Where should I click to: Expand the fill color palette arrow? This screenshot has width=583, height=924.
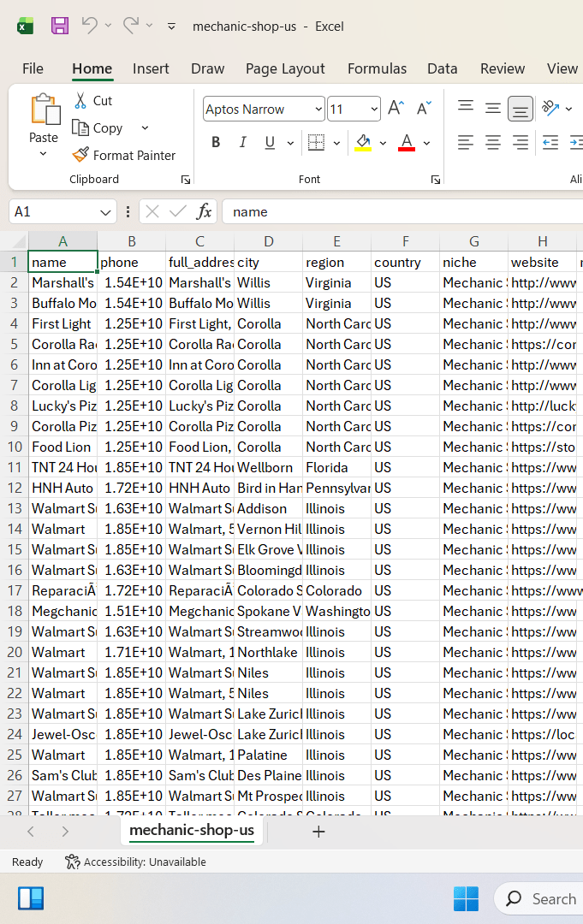383,143
